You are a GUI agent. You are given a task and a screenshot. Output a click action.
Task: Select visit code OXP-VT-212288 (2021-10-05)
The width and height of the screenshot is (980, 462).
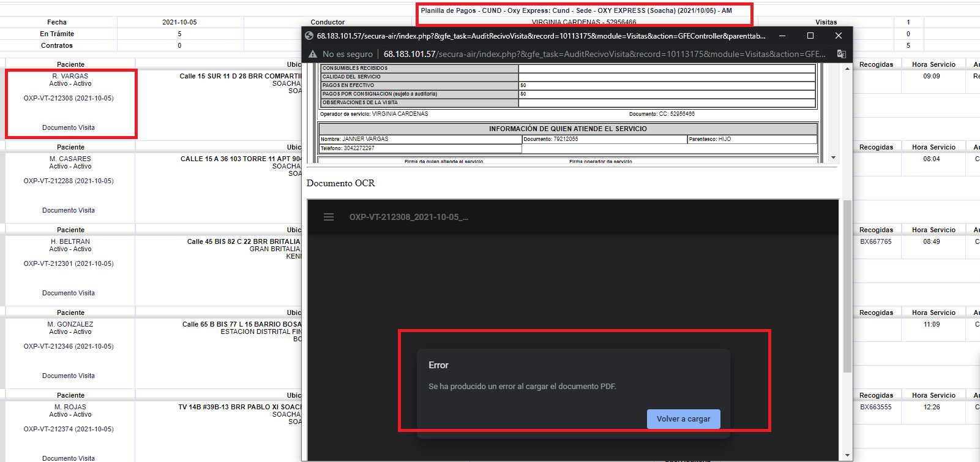point(69,181)
